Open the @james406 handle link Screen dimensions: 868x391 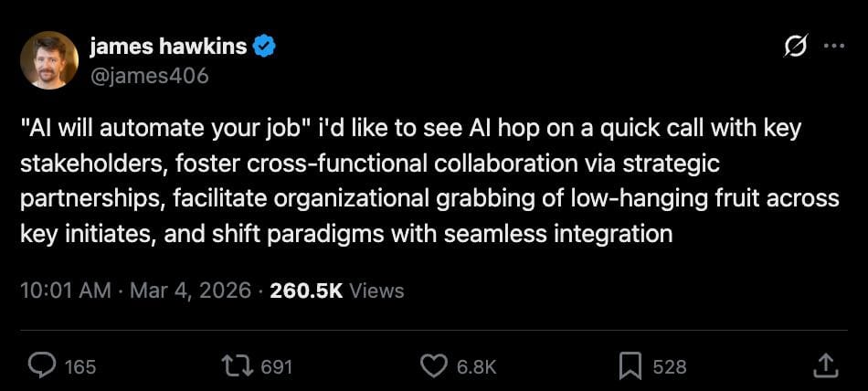pos(149,76)
